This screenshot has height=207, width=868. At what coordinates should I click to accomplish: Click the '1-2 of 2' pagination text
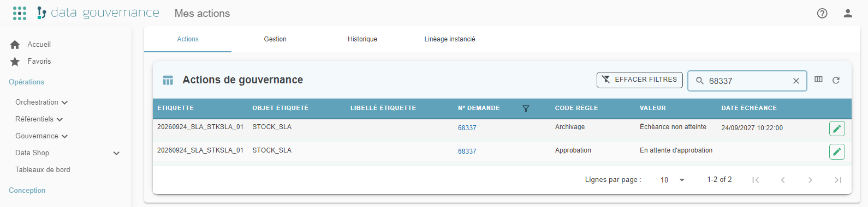click(x=720, y=180)
